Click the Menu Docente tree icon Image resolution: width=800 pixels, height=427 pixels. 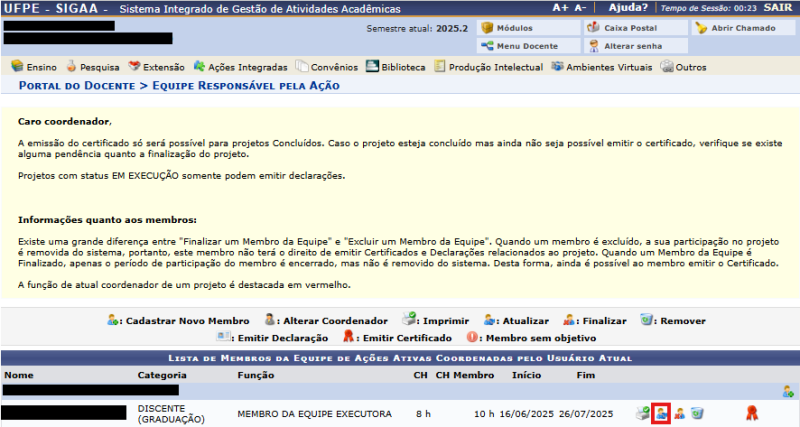(487, 46)
